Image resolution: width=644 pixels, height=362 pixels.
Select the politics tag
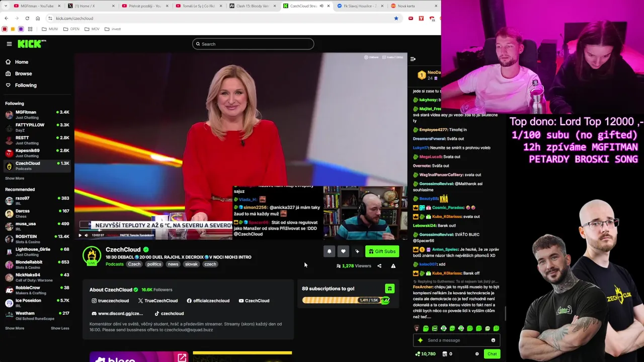pos(154,264)
